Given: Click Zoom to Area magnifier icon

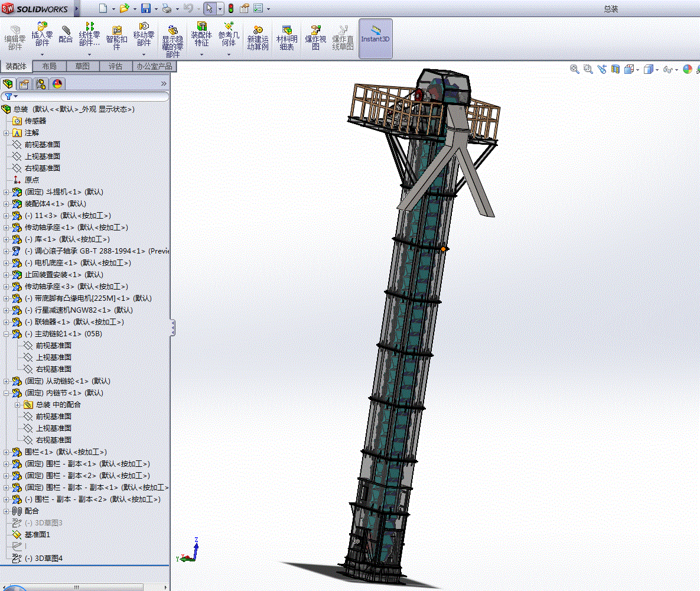Looking at the screenshot, I should 588,69.
